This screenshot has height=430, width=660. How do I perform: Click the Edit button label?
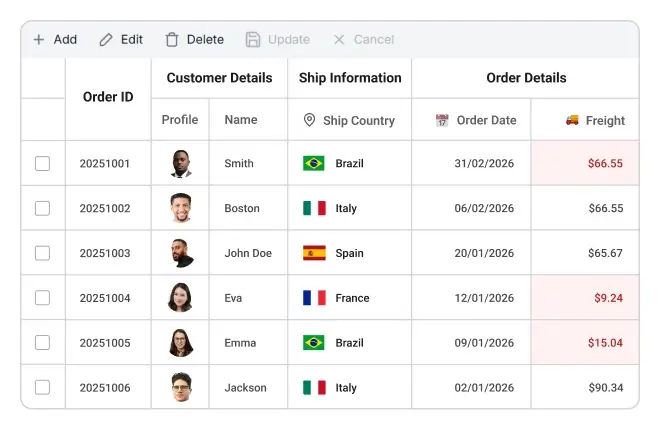point(132,40)
